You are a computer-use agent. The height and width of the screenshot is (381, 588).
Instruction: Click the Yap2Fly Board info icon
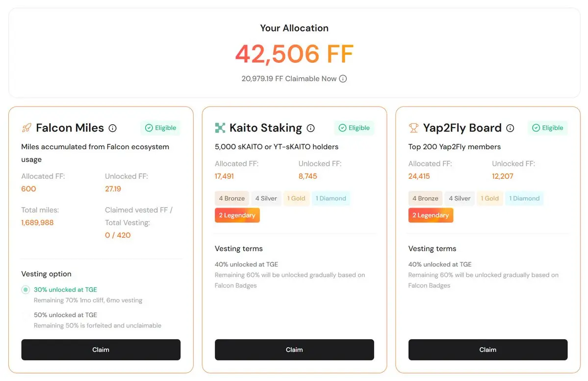coord(510,128)
